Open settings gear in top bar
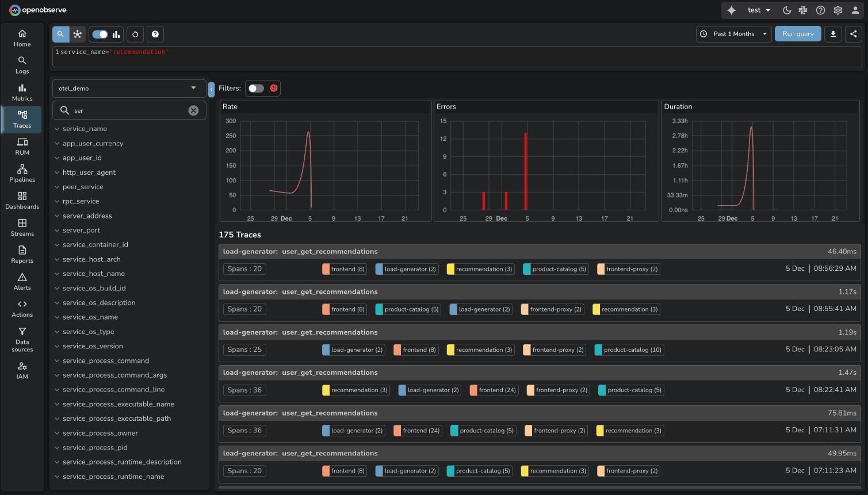Screen dimensions: 868x495 coord(838,10)
